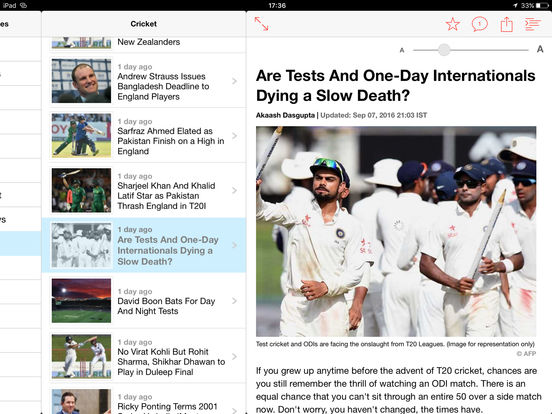Tap the article main headline

click(396, 86)
